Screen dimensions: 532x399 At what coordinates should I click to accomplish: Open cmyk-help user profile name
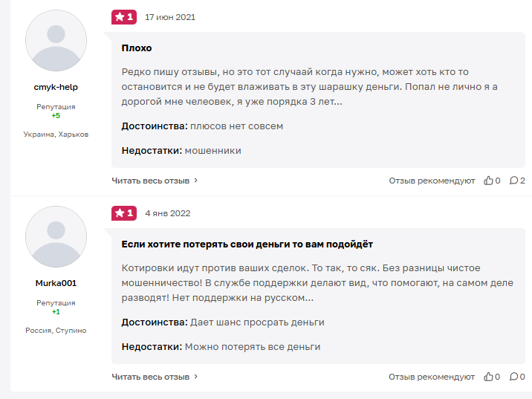pyautogui.click(x=56, y=87)
